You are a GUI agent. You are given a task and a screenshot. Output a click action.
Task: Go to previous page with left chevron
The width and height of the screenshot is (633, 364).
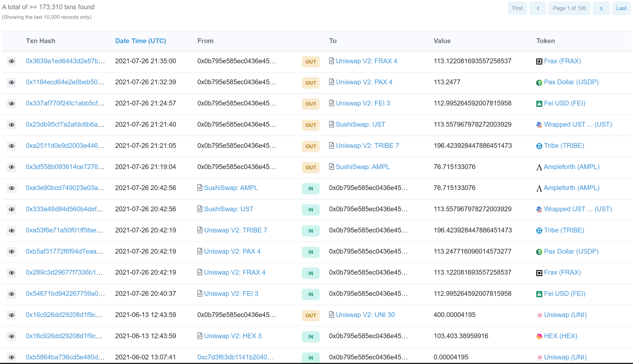point(537,8)
